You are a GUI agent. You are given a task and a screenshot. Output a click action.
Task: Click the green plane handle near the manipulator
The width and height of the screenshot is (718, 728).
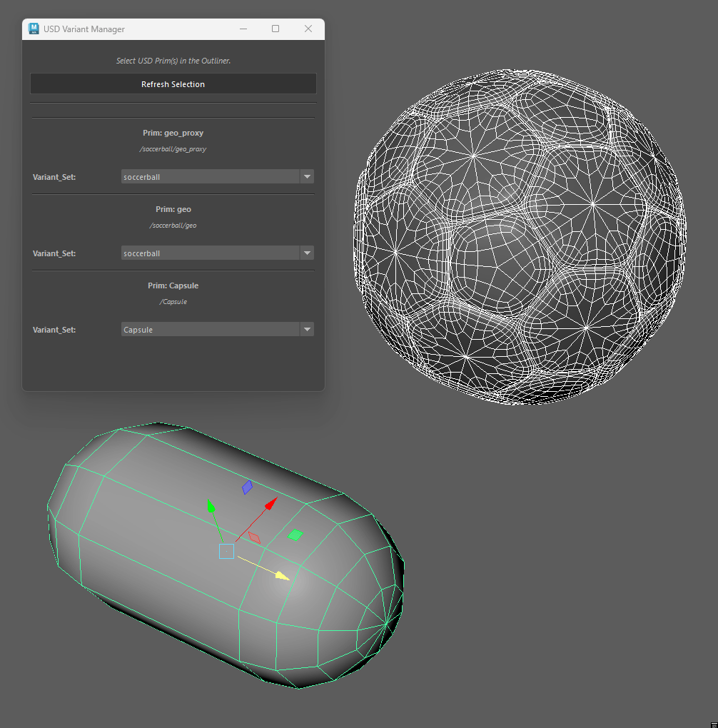pos(296,534)
